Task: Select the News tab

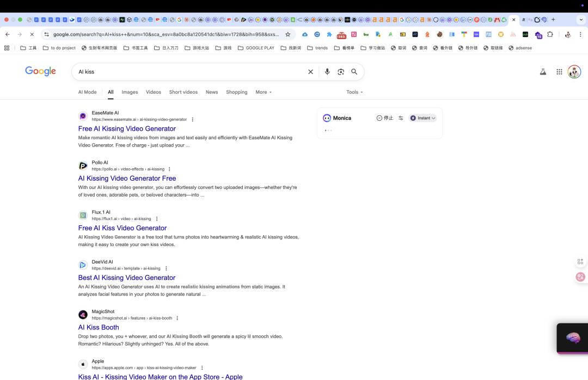Action: click(211, 92)
